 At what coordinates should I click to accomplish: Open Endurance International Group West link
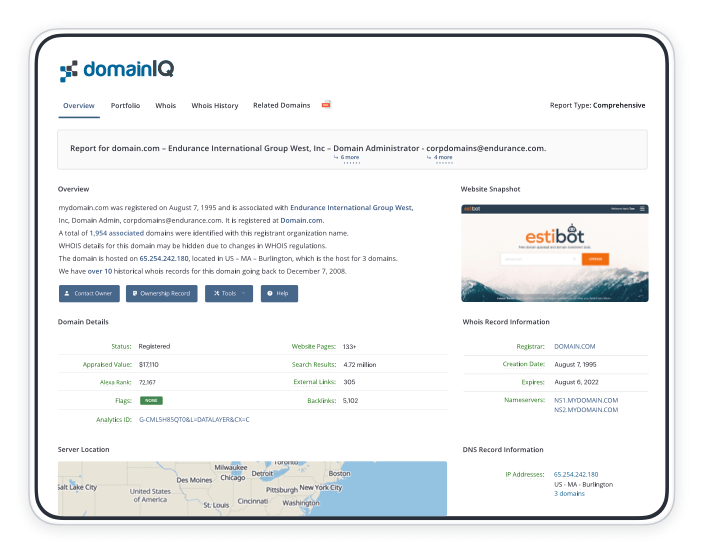(352, 208)
